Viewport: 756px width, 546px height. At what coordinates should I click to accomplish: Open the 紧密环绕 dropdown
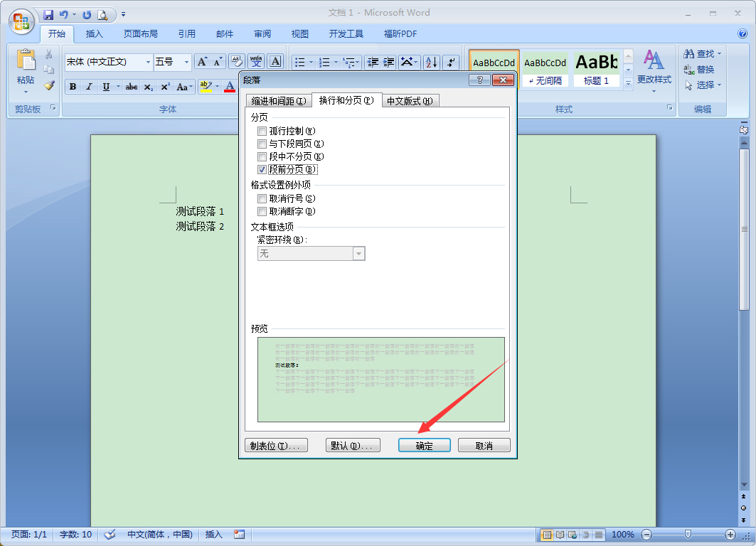click(358, 253)
